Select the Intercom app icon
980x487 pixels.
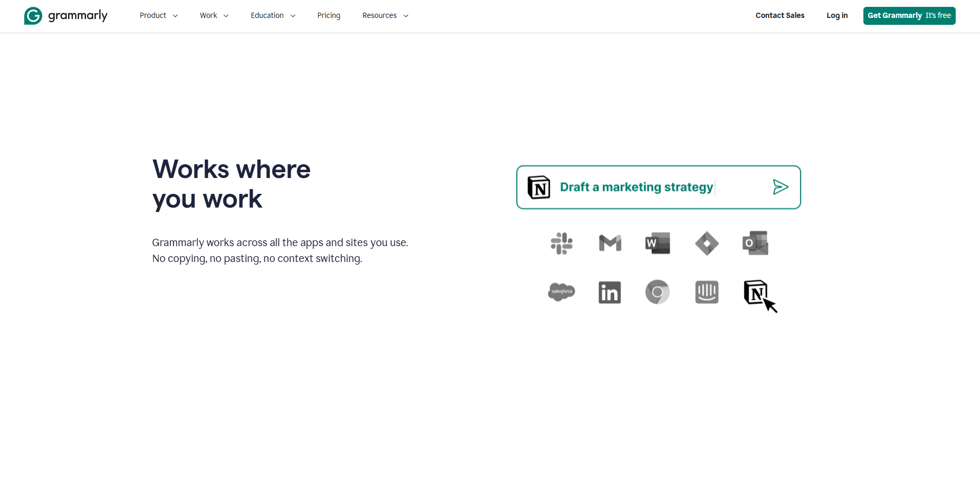point(707,292)
